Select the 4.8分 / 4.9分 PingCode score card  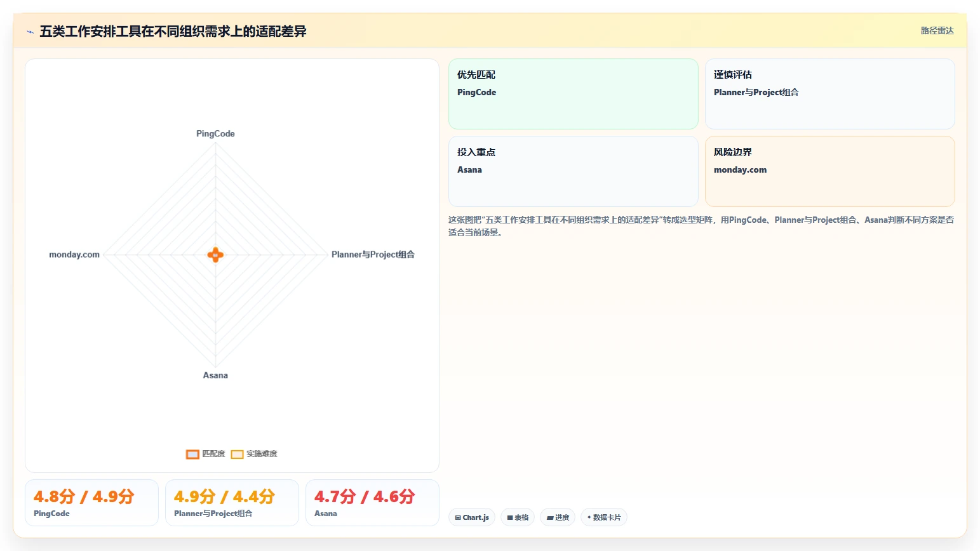point(91,503)
